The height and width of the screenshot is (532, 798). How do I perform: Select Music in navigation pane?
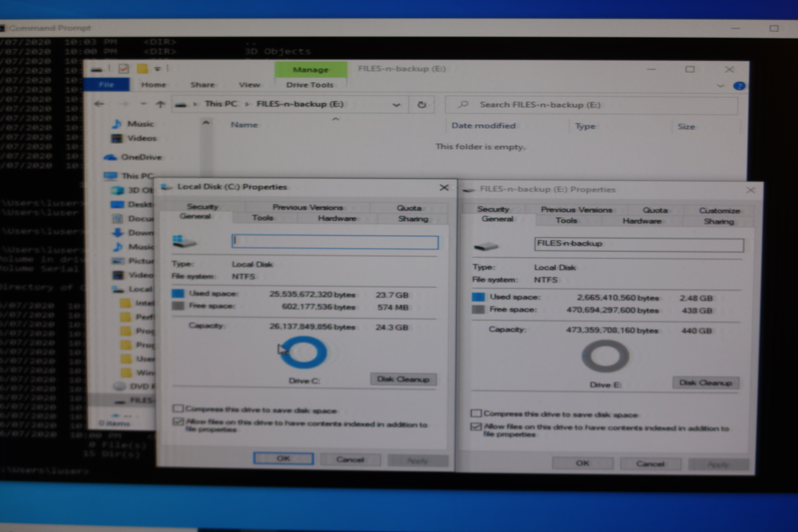coord(140,124)
